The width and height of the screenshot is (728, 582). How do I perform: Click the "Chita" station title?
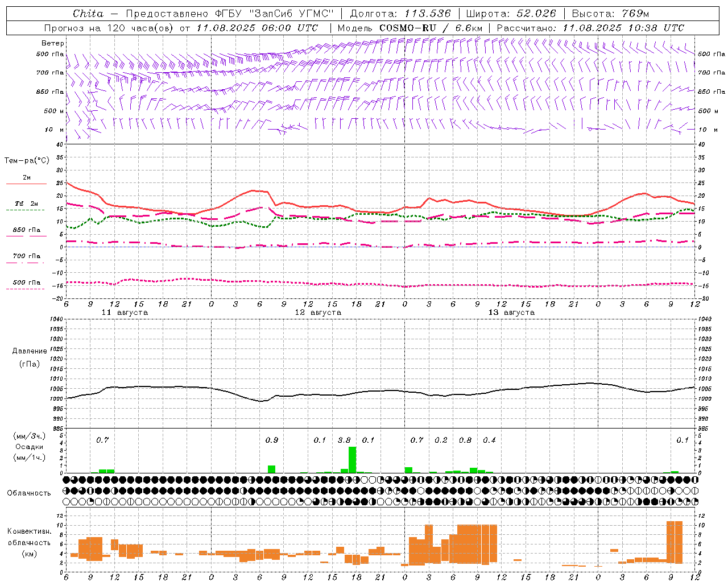coord(88,14)
